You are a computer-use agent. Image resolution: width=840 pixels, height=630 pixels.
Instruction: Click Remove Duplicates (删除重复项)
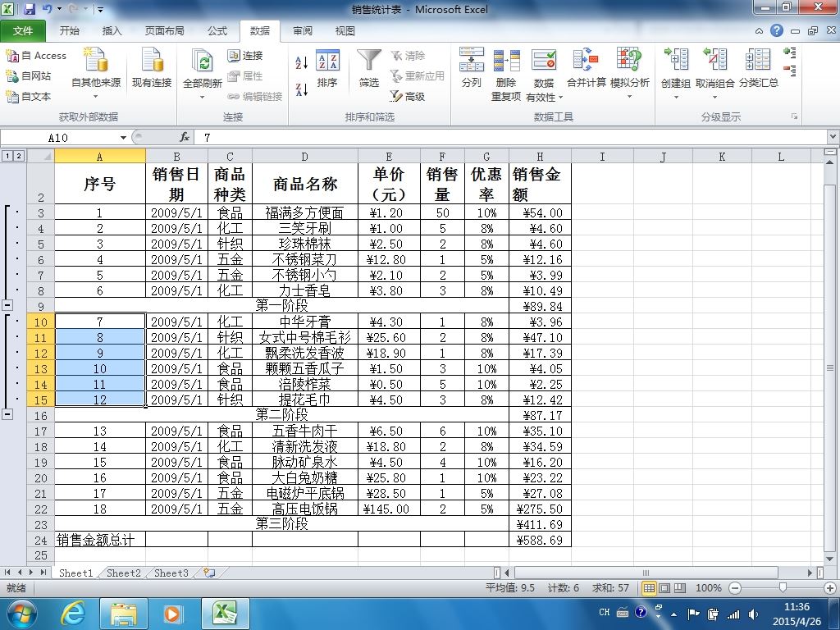tap(506, 74)
